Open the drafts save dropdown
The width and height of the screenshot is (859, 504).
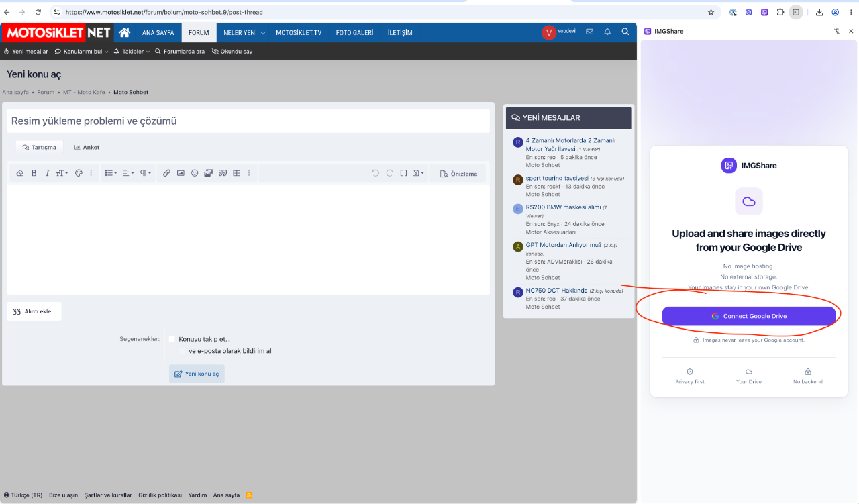(418, 173)
